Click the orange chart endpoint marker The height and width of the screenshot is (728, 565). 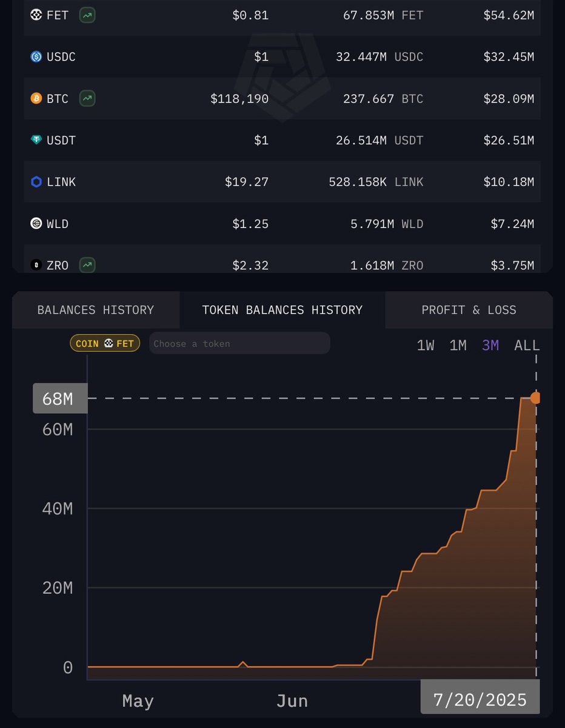[x=535, y=398]
